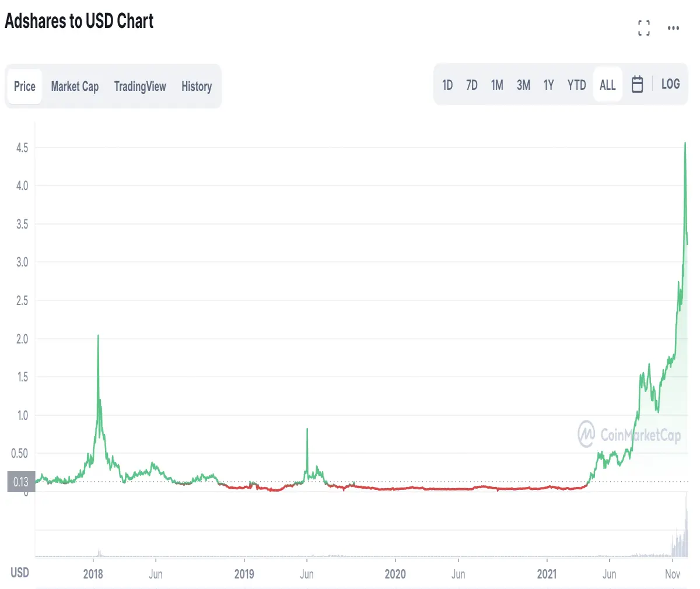
Task: Switch to the Market Cap tab
Action: (75, 86)
